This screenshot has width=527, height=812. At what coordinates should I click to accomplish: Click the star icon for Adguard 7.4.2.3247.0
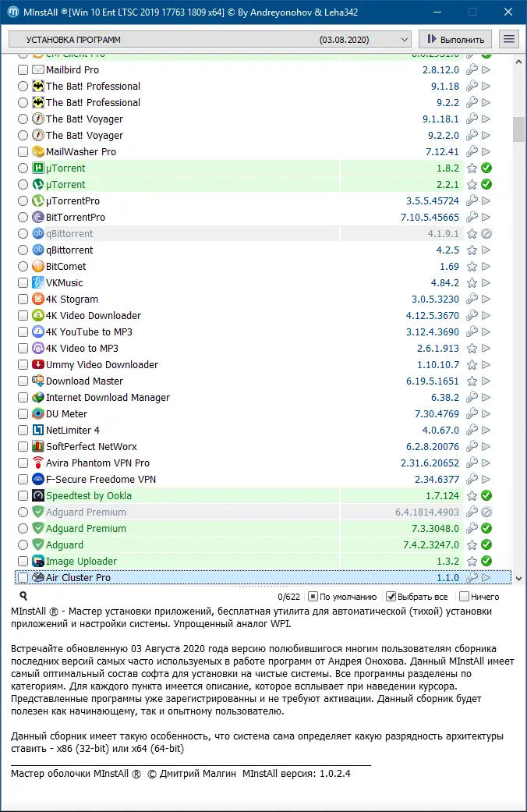pos(472,544)
